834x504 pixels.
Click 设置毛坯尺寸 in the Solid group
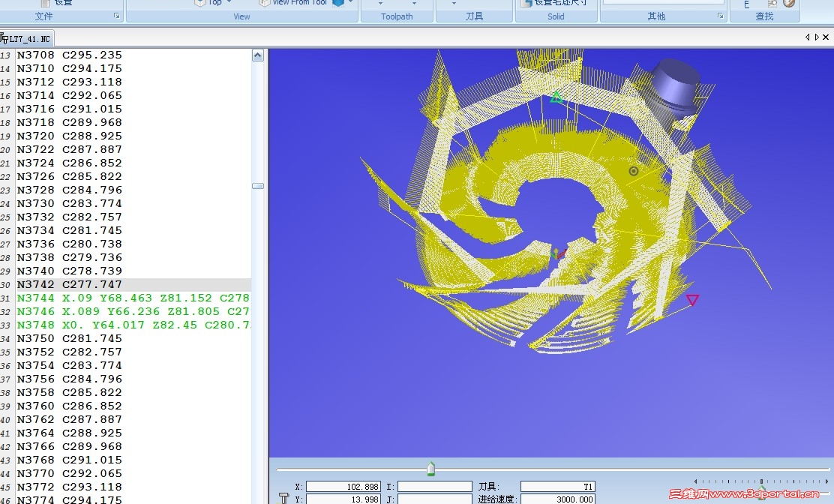click(553, 3)
